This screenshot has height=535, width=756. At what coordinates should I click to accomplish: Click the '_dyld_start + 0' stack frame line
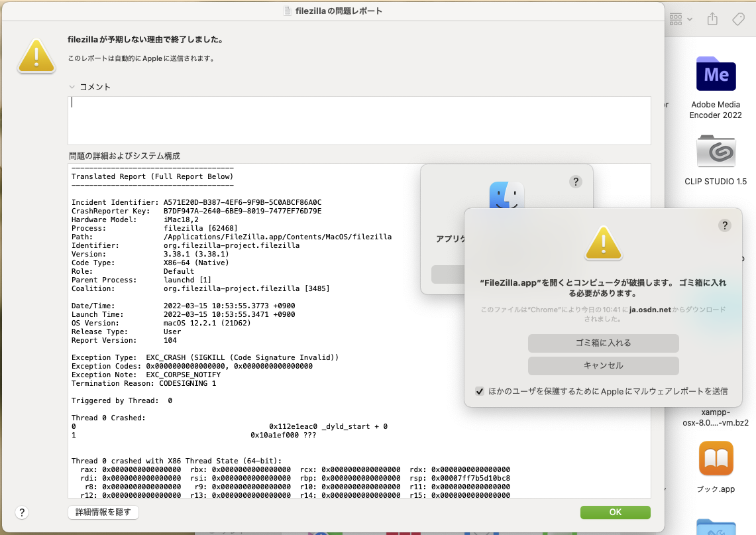point(229,426)
